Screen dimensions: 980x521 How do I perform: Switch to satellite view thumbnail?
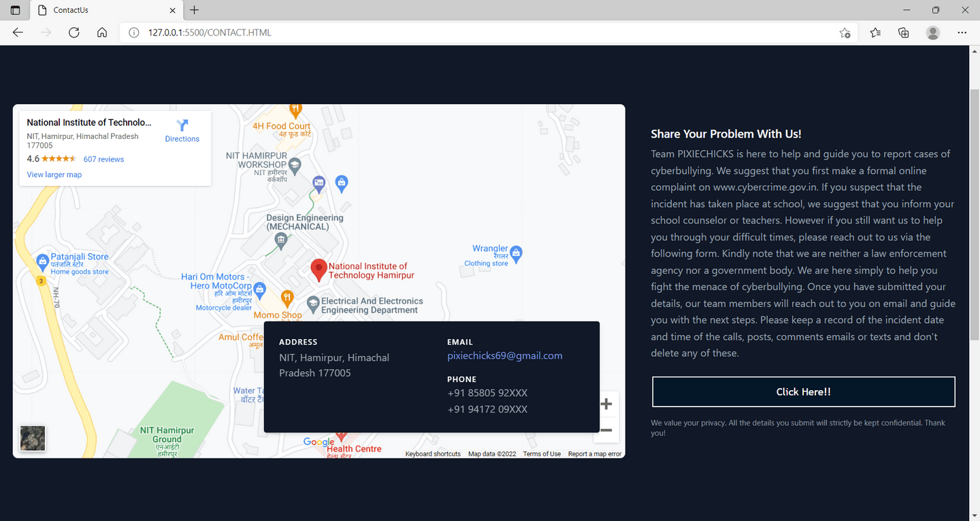tap(33, 438)
